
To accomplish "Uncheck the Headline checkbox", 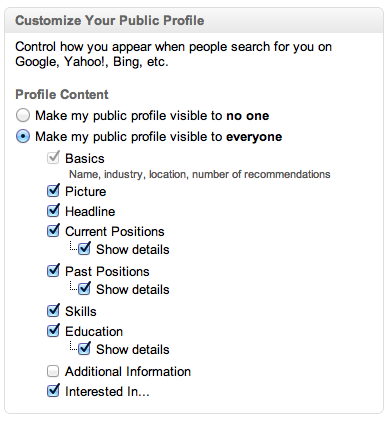I will (53, 210).
